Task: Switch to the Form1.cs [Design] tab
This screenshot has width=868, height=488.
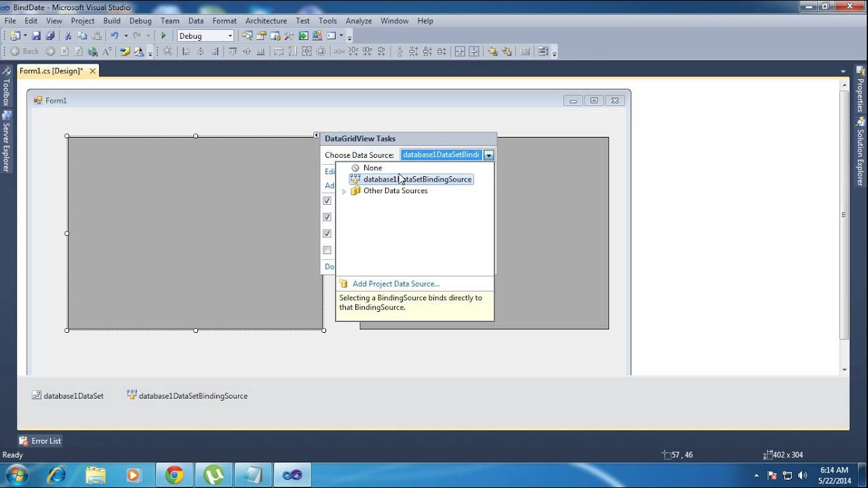Action: [x=51, y=70]
